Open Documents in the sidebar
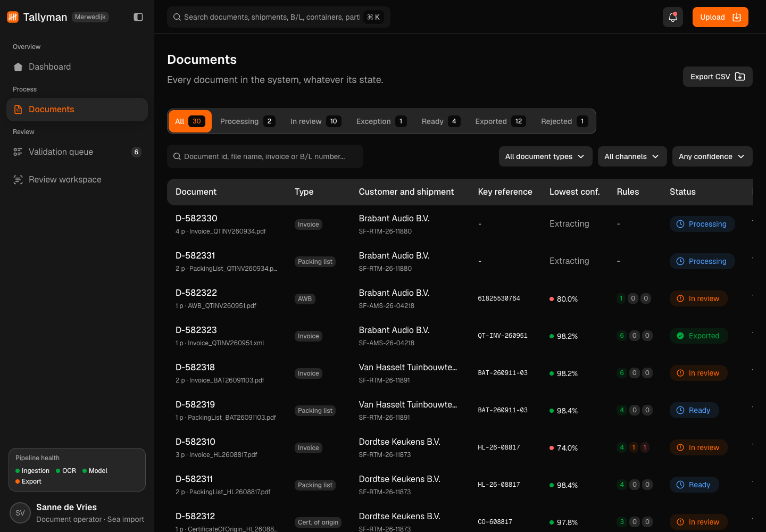 [77, 110]
